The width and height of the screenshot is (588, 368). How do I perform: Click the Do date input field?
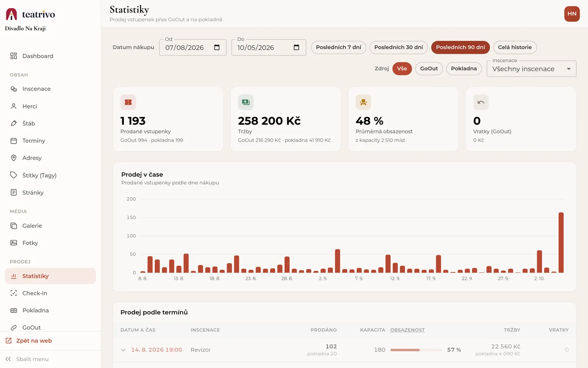[x=269, y=47]
